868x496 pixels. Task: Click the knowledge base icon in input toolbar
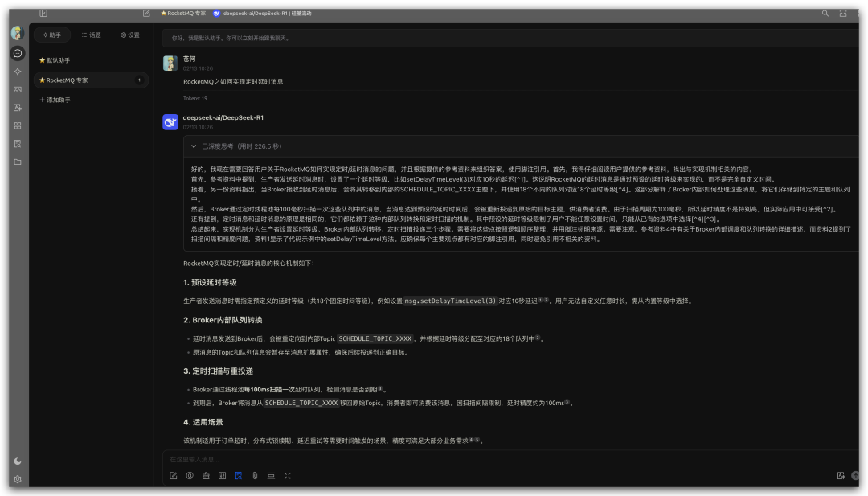[239, 475]
